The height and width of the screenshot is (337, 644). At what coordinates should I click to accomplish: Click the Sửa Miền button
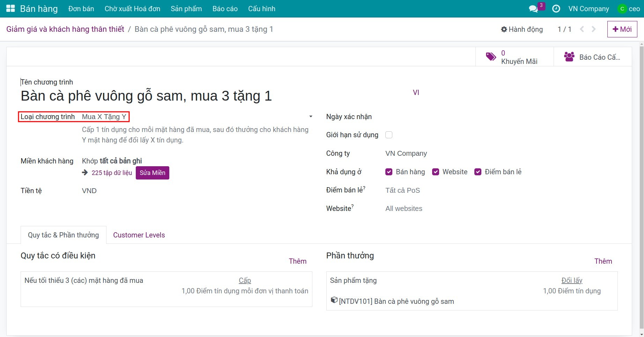coord(152,173)
